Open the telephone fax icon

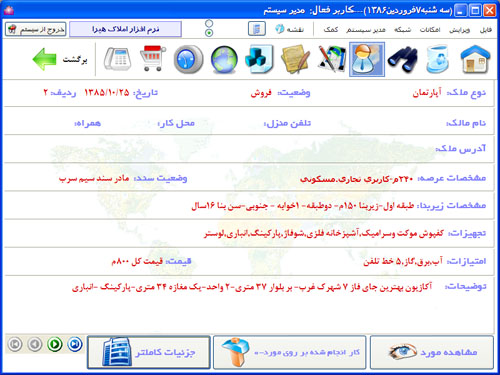pos(117,59)
